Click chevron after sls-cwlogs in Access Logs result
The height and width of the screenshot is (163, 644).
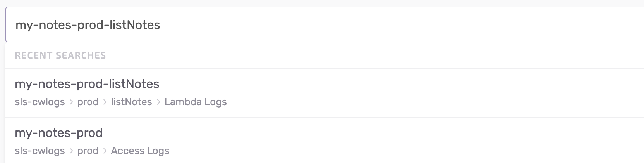(x=71, y=151)
